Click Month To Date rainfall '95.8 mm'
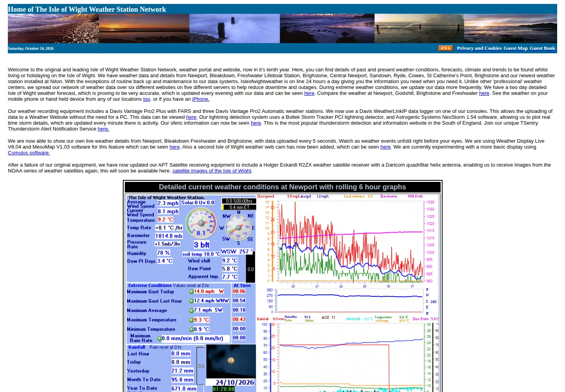The image size is (565, 392). pyautogui.click(x=182, y=380)
